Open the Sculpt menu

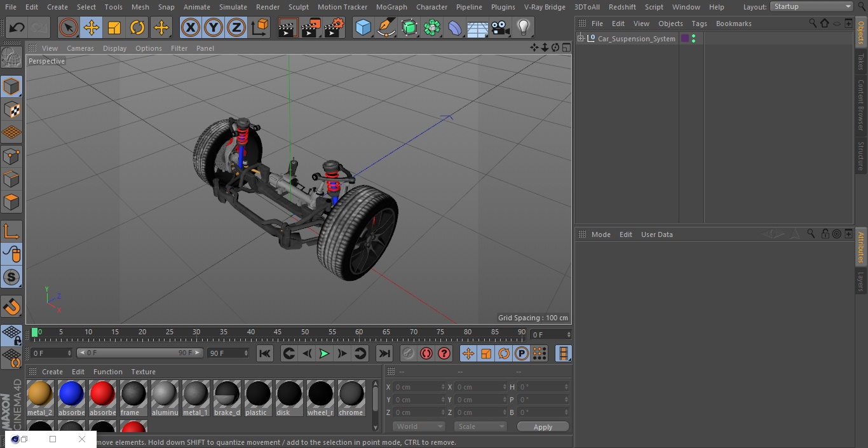[299, 7]
